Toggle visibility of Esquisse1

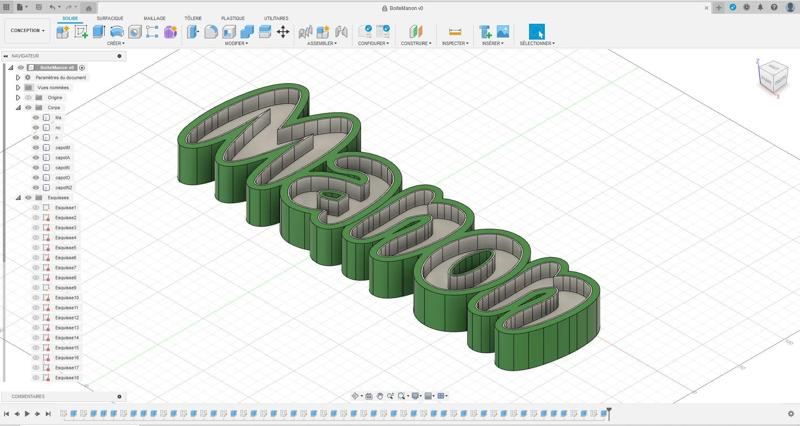click(x=36, y=208)
